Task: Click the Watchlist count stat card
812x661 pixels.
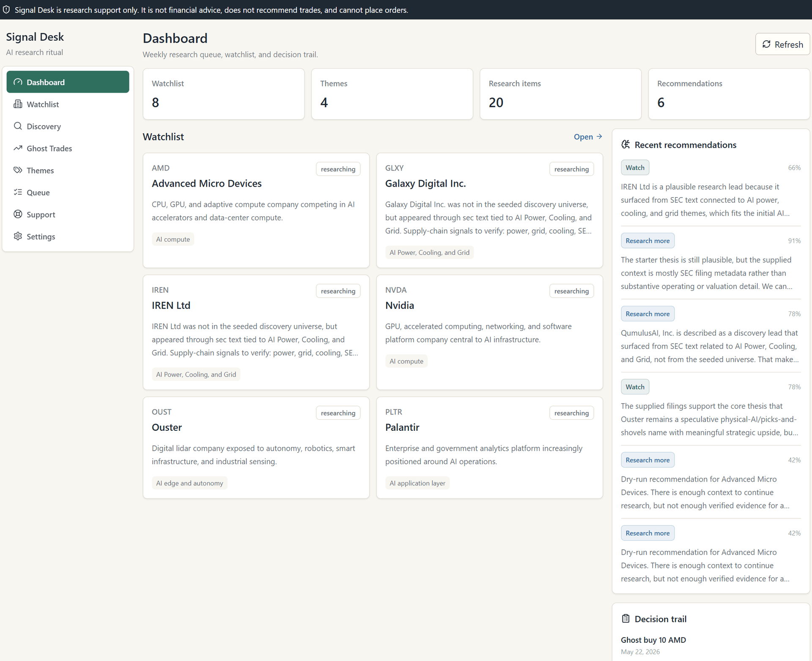Action: point(224,94)
